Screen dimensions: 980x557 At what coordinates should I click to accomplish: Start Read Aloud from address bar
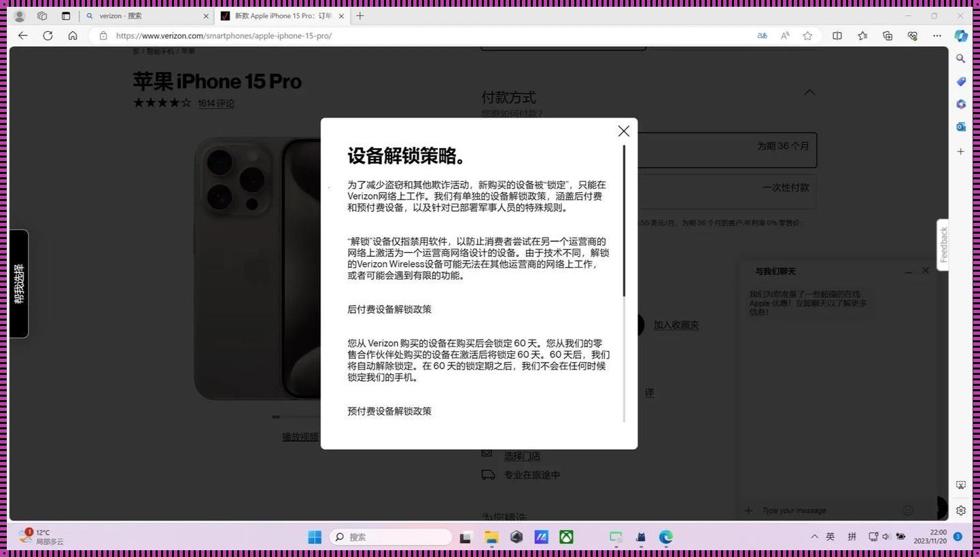point(785,35)
